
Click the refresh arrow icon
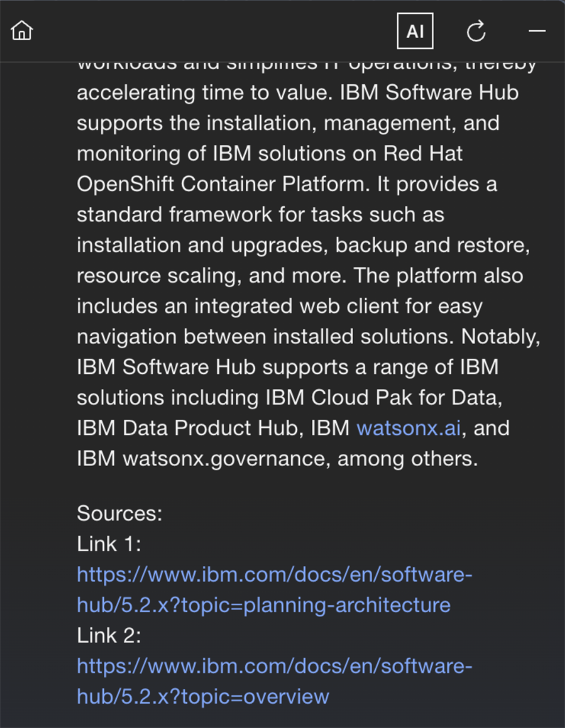476,31
